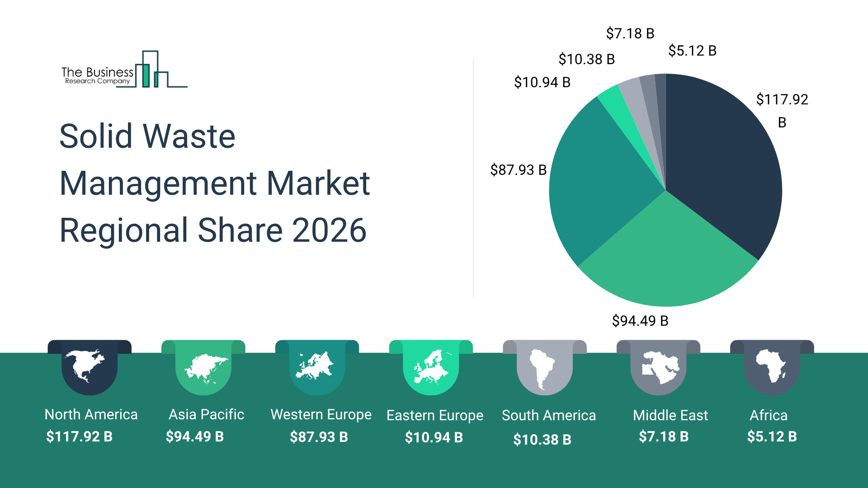Click the $117.92 B pie chart label
This screenshot has width=868, height=488.
(782, 99)
